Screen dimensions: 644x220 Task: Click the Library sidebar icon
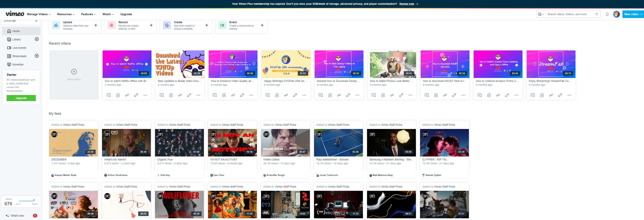tap(9, 39)
